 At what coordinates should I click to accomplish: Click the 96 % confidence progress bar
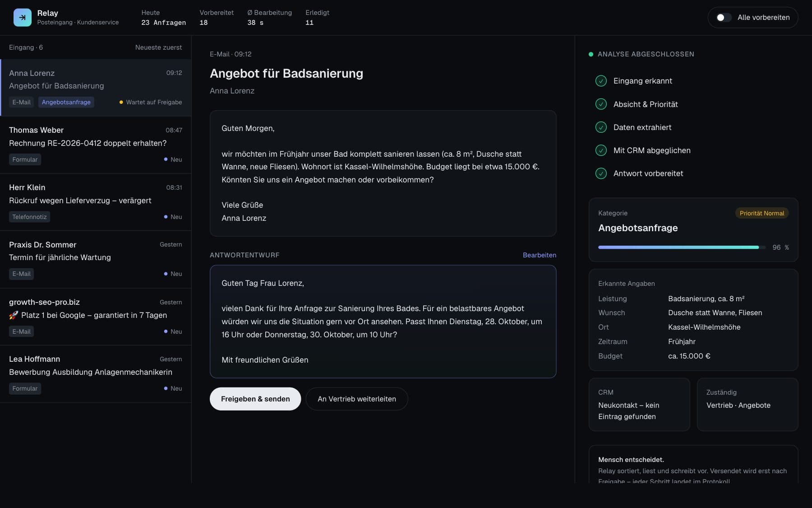(682, 247)
